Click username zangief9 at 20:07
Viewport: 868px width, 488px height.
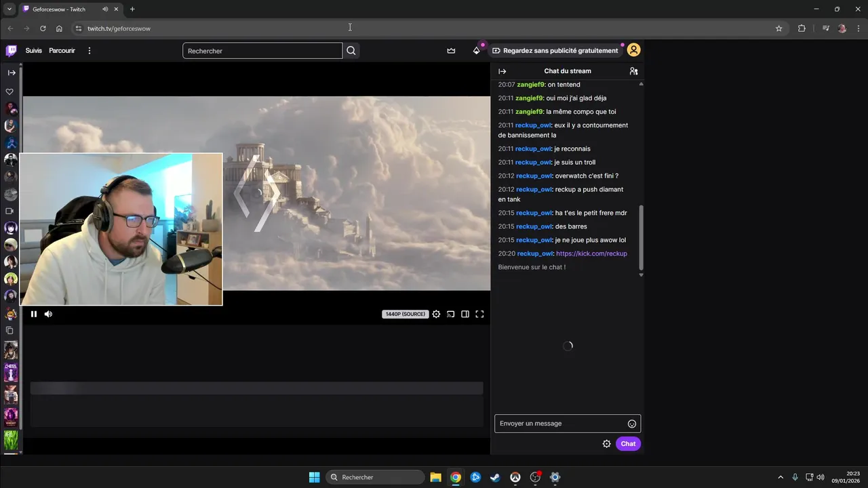[x=531, y=85]
